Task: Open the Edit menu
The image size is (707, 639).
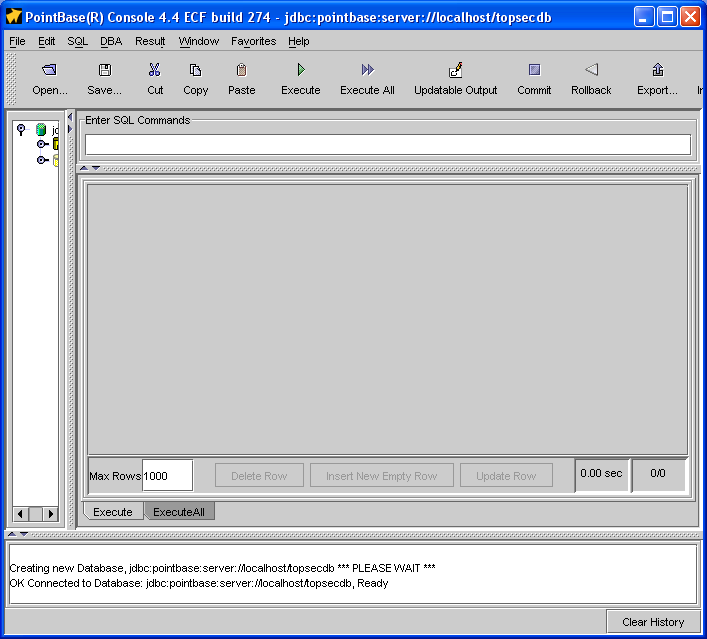Action: [46, 41]
